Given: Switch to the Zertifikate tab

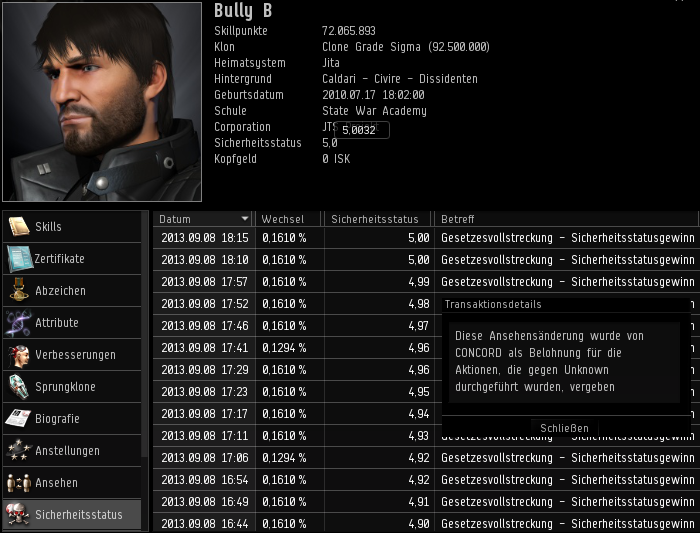Looking at the screenshot, I should point(72,258).
